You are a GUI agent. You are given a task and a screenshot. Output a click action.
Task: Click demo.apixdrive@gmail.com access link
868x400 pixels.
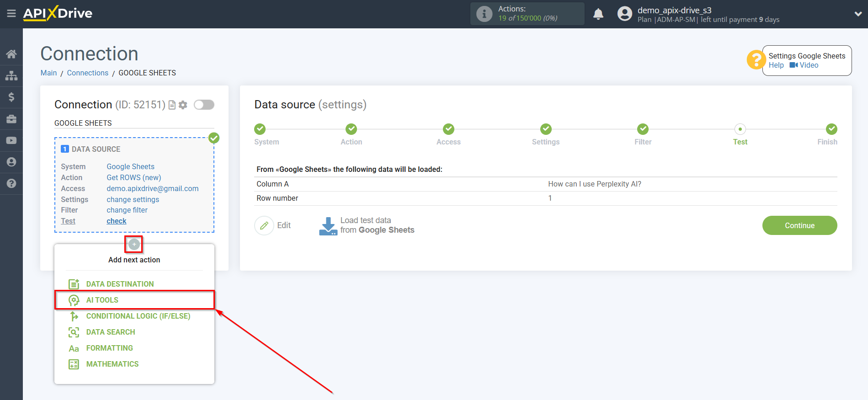pyautogui.click(x=153, y=189)
